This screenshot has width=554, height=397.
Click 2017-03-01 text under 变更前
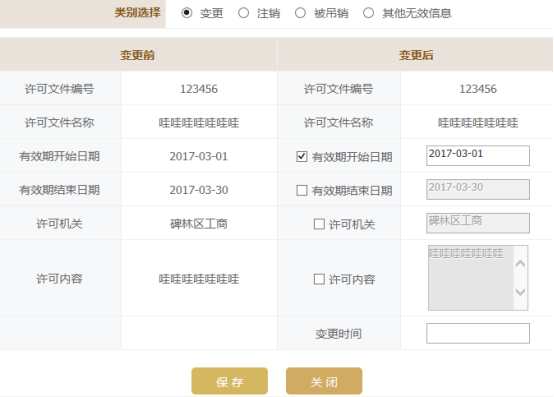[199, 156]
